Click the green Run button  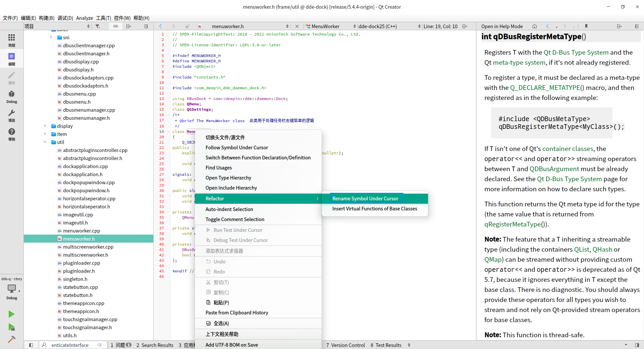click(x=11, y=314)
